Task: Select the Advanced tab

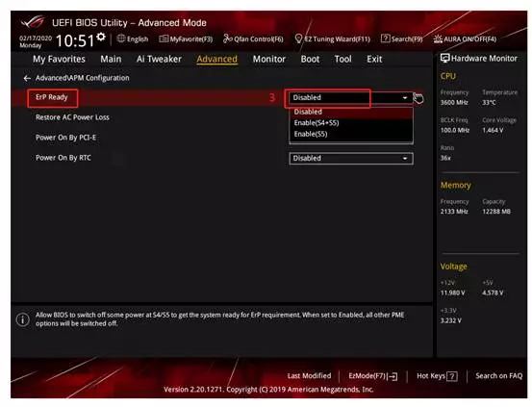Action: pos(216,59)
